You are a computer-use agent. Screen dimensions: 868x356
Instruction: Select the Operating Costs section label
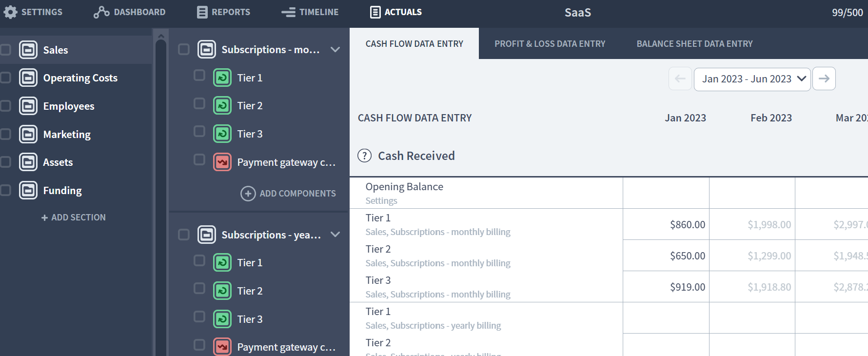click(x=80, y=78)
